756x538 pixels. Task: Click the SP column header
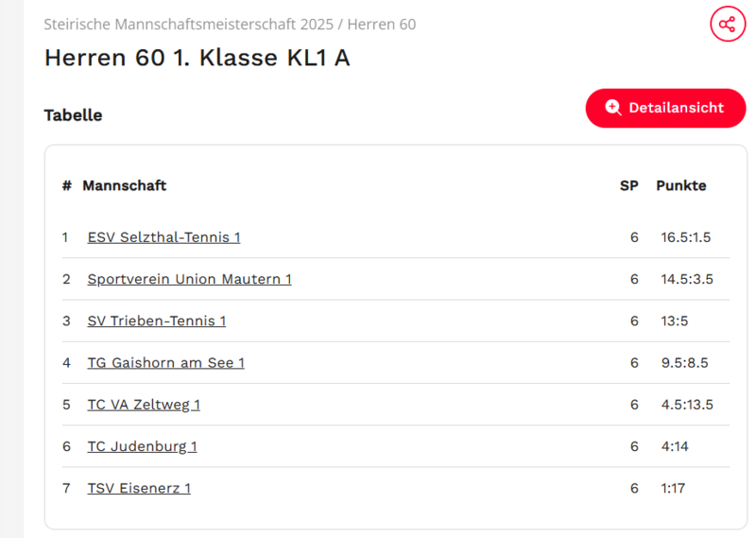pos(628,185)
